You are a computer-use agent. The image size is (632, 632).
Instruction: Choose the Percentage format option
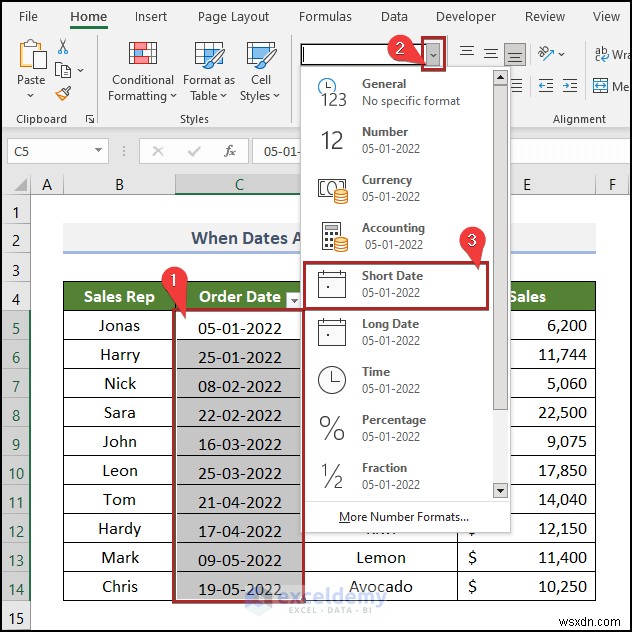[397, 428]
